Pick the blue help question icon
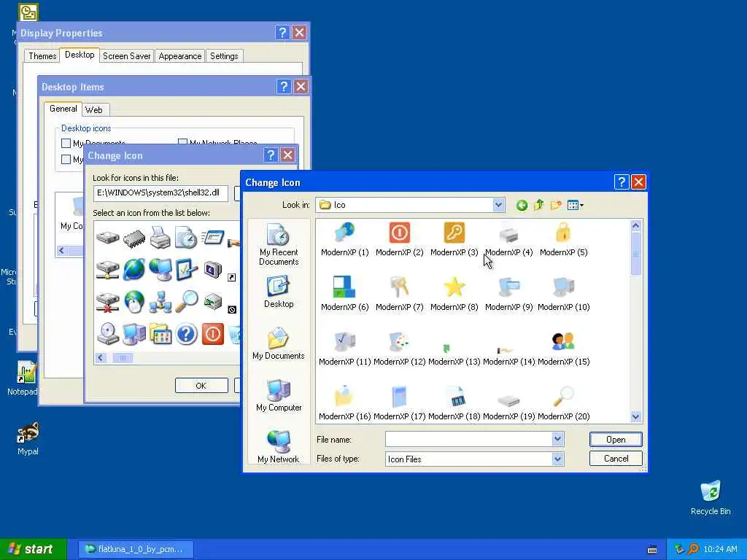Screen dimensions: 747x560 [186, 334]
